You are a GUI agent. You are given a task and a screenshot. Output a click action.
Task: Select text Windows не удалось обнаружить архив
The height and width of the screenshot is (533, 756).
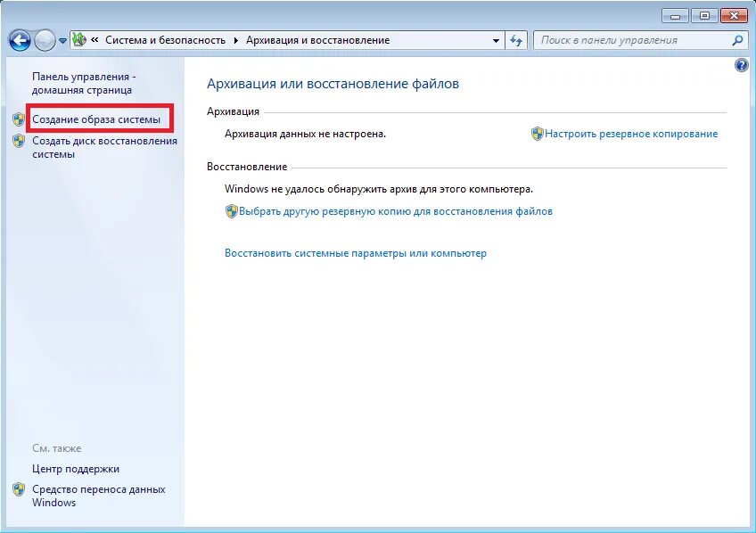379,189
